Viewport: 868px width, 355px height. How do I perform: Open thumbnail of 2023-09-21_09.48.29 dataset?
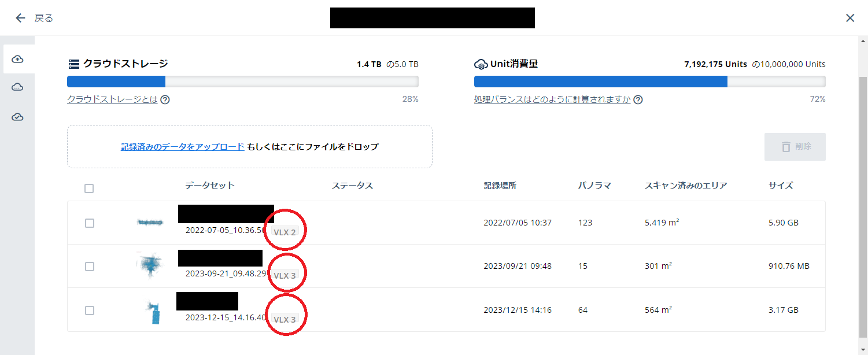coord(149,265)
